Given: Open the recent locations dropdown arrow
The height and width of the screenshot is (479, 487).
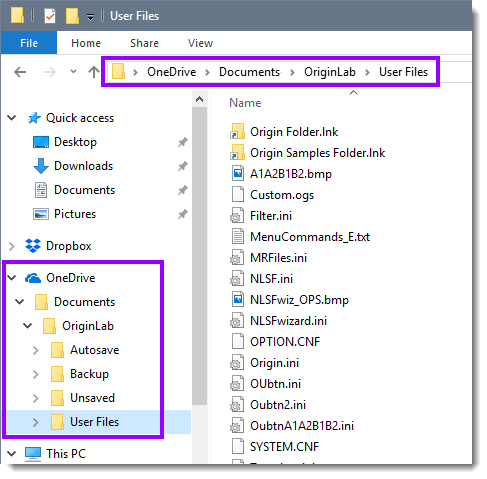Looking at the screenshot, I should [x=73, y=71].
